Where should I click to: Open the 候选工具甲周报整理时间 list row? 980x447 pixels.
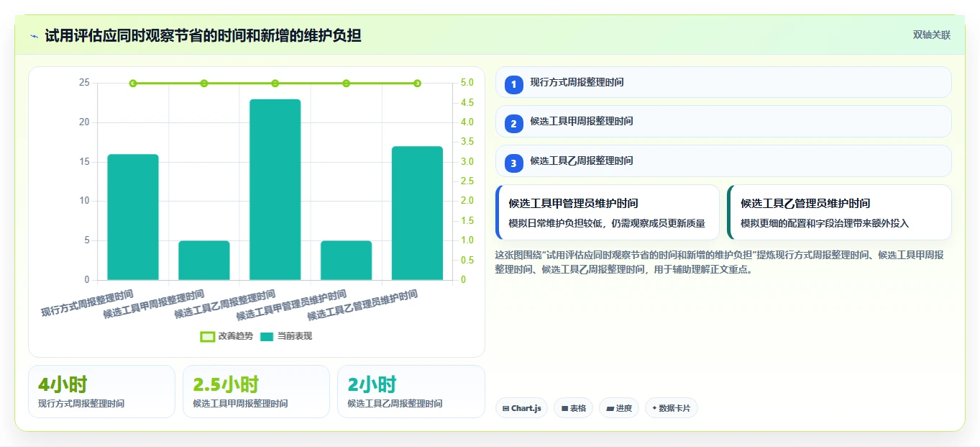coord(723,121)
